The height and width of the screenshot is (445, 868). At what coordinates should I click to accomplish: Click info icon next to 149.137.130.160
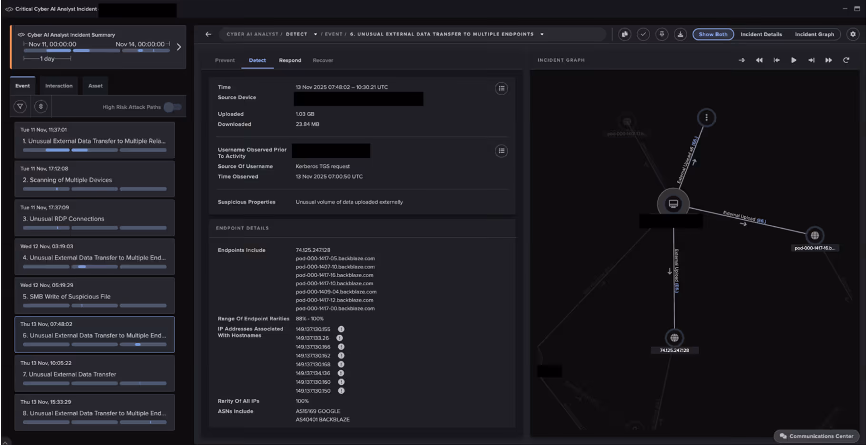(341, 382)
